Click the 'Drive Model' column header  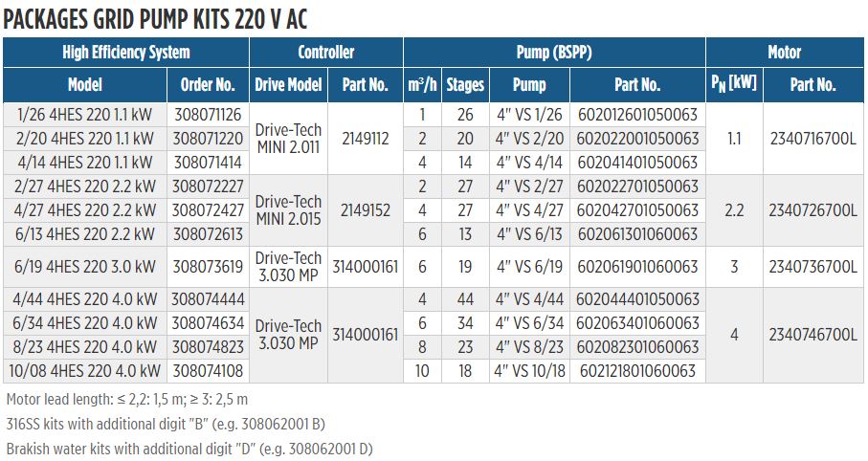pyautogui.click(x=288, y=85)
